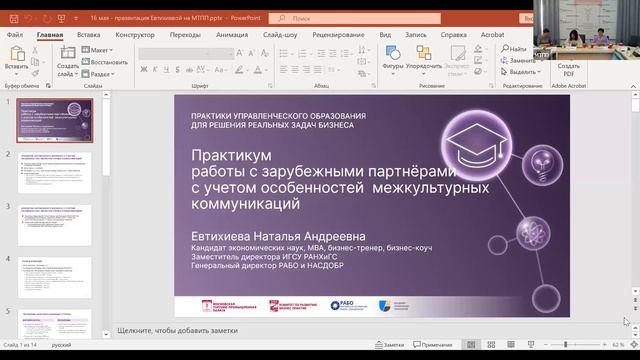Apply text shadow with the S icon
The width and height of the screenshot is (640, 360).
[178, 70]
